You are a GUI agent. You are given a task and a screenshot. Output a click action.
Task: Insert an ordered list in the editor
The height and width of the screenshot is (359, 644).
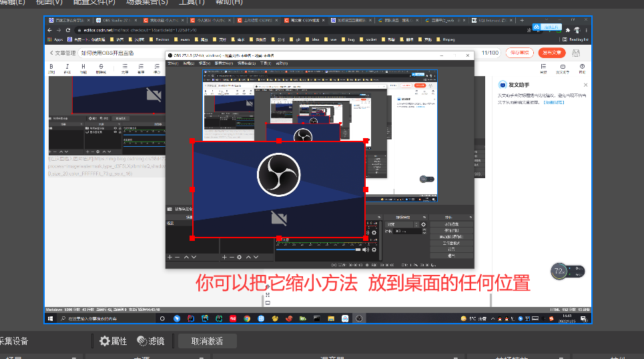tap(141, 68)
